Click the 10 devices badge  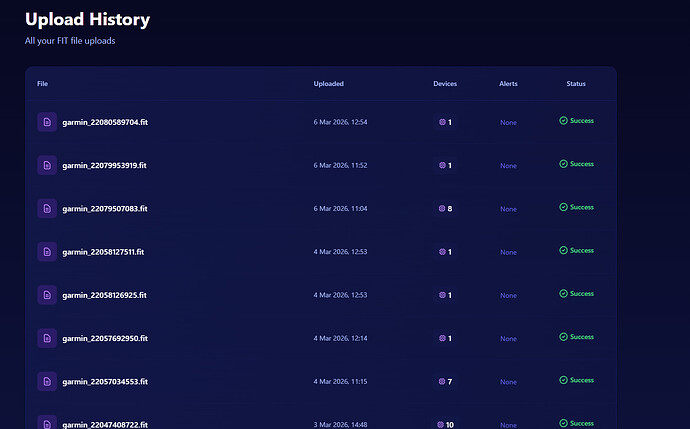pos(445,425)
